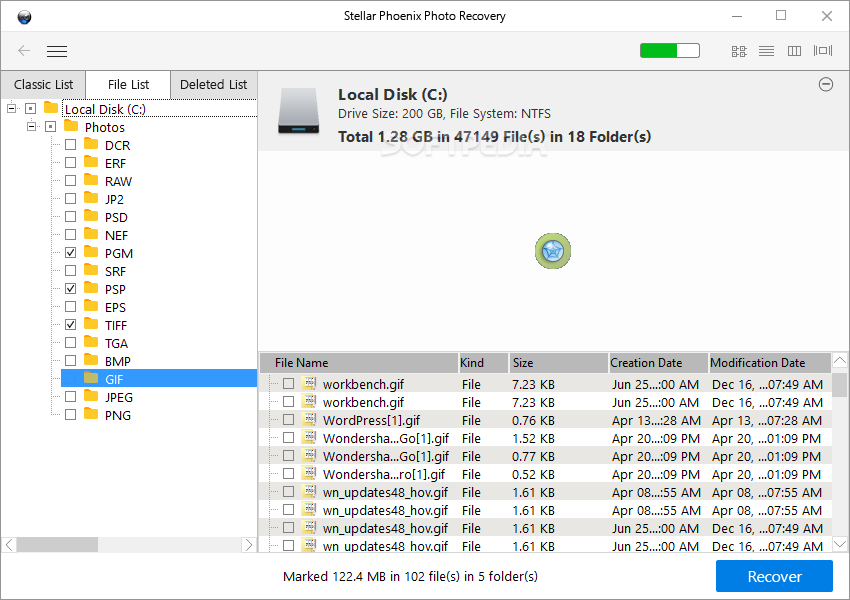Screen dimensions: 850x600
Task: Click the PNG folder icon
Action: (91, 414)
